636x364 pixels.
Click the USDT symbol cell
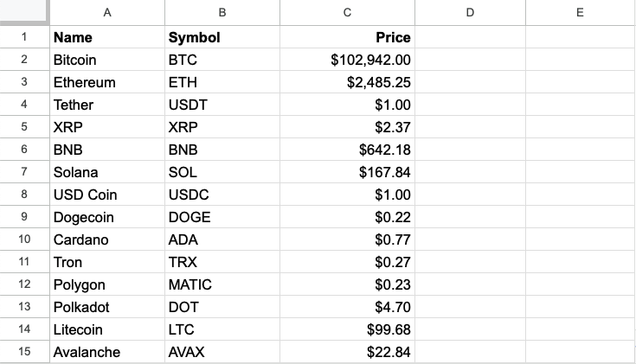pos(222,105)
